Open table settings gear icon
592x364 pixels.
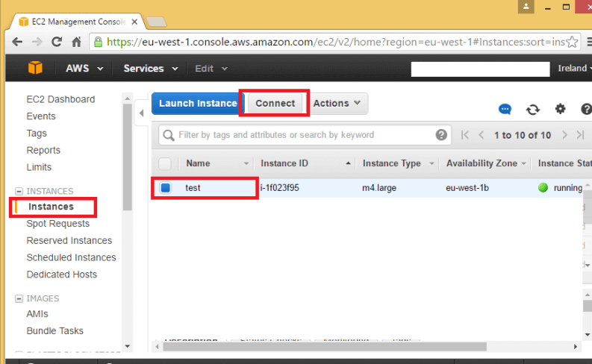tap(561, 109)
